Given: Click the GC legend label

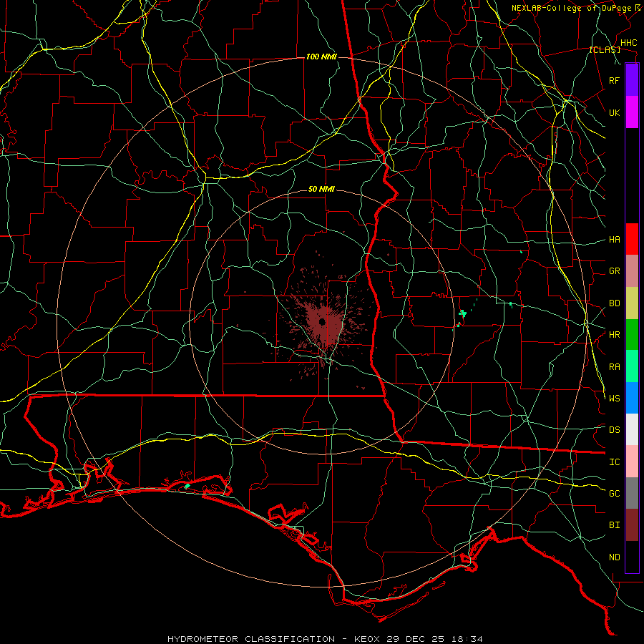Looking at the screenshot, I should tap(614, 494).
